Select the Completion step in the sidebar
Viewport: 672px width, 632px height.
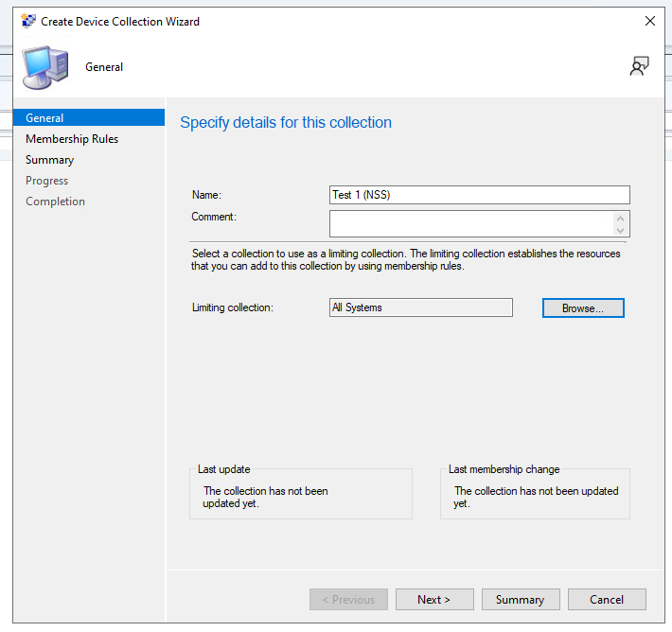coord(55,202)
